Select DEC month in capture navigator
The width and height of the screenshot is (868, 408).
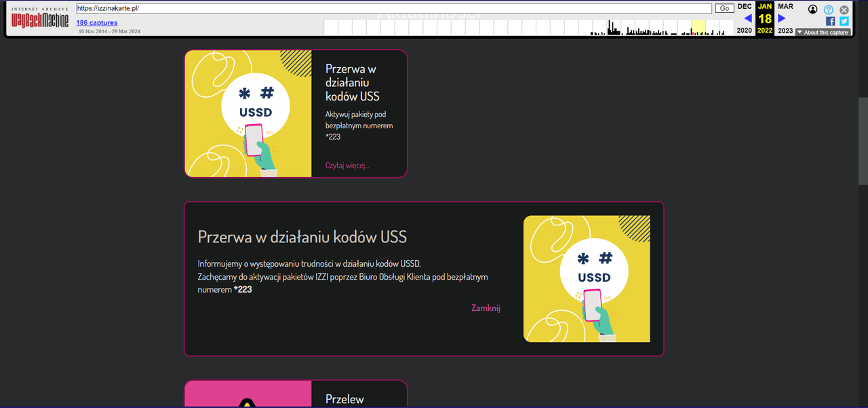[x=745, y=6]
